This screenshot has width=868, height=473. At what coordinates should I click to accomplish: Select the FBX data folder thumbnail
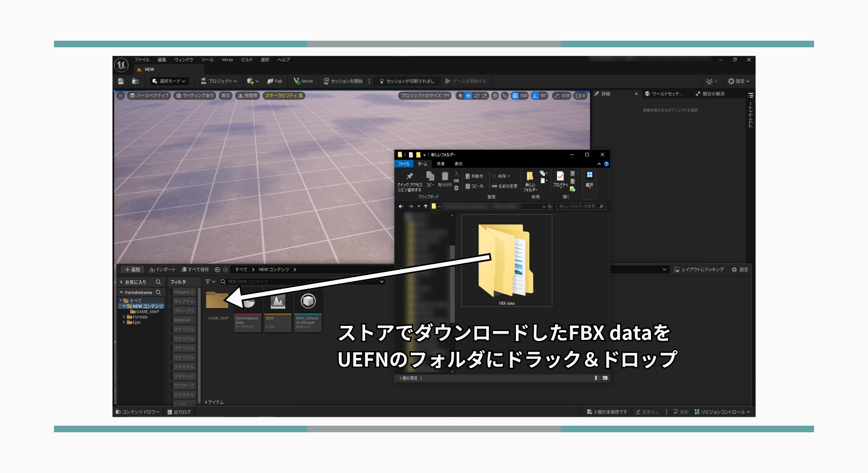[x=506, y=261]
